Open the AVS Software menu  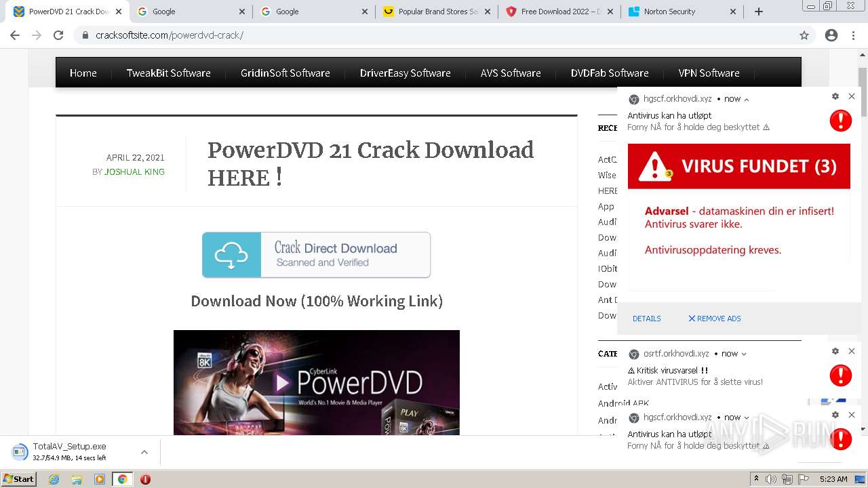pyautogui.click(x=511, y=73)
